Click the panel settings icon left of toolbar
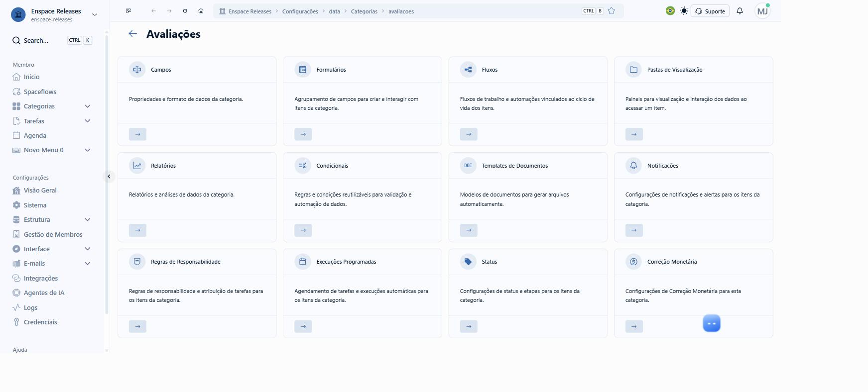This screenshot has height=392, width=868. 128,11
